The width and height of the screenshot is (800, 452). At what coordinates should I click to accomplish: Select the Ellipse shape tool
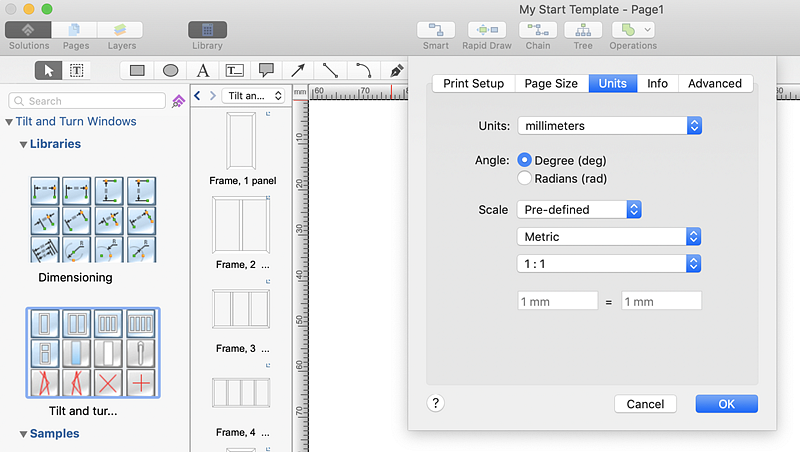pos(171,70)
